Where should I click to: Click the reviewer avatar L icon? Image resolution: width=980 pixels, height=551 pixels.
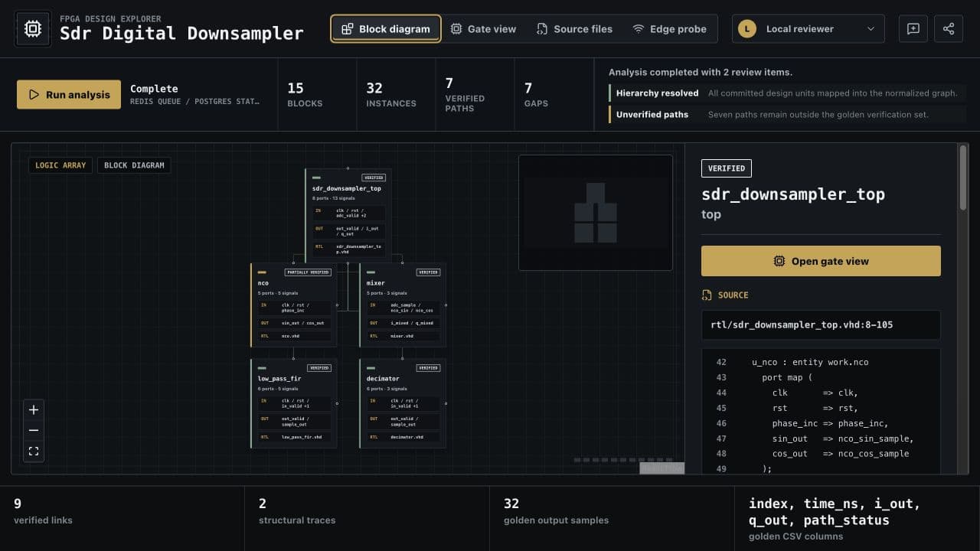[x=747, y=29]
